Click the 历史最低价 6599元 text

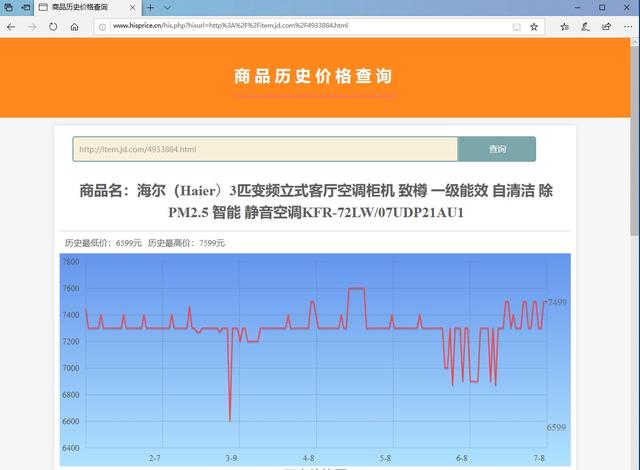tap(103, 243)
